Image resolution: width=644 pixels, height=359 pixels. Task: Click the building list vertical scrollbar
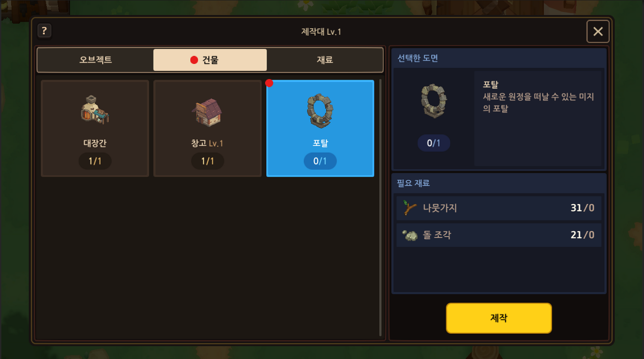(x=380, y=207)
